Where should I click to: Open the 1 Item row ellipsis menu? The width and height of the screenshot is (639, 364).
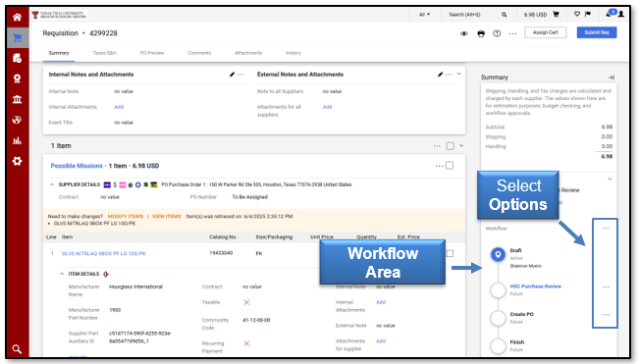[437, 146]
